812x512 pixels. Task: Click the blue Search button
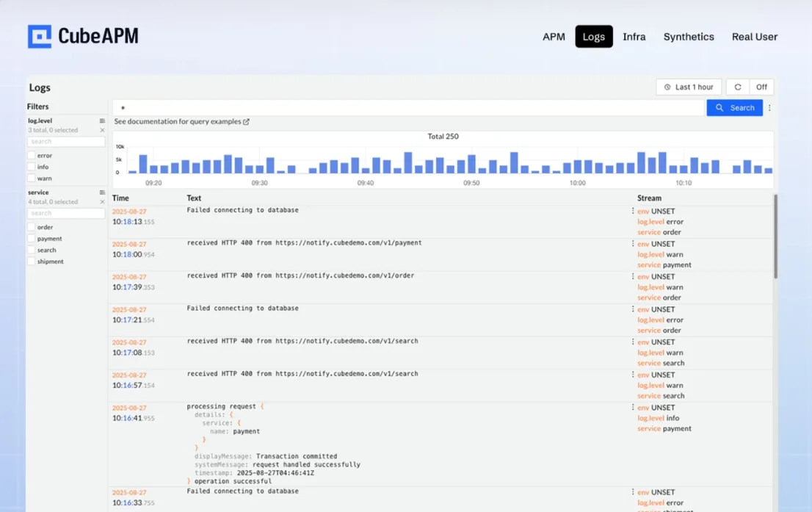click(734, 107)
